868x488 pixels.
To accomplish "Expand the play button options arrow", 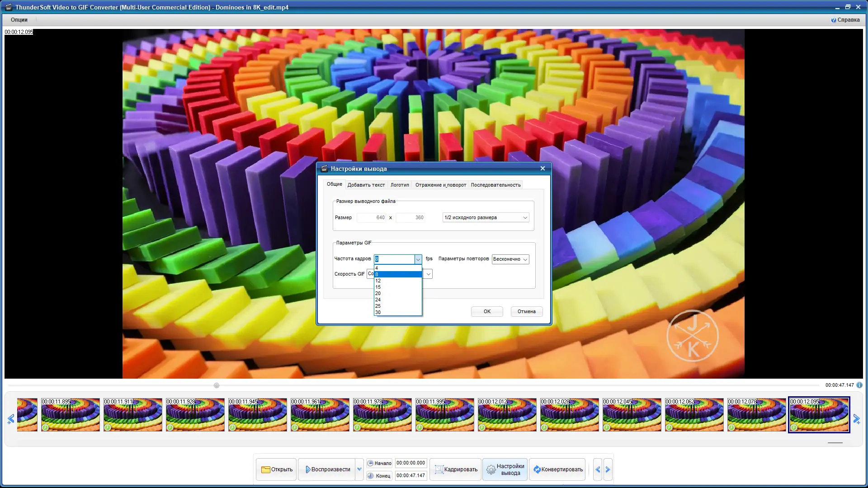I will pos(359,469).
